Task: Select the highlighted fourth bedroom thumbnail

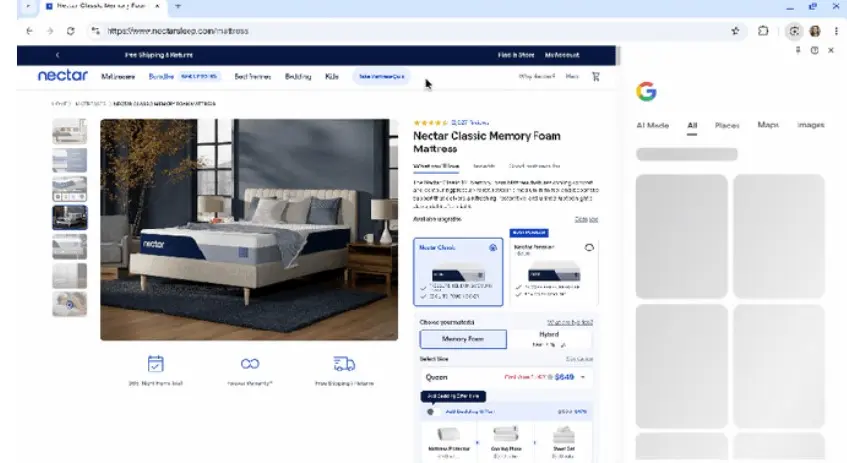Action: point(70,218)
